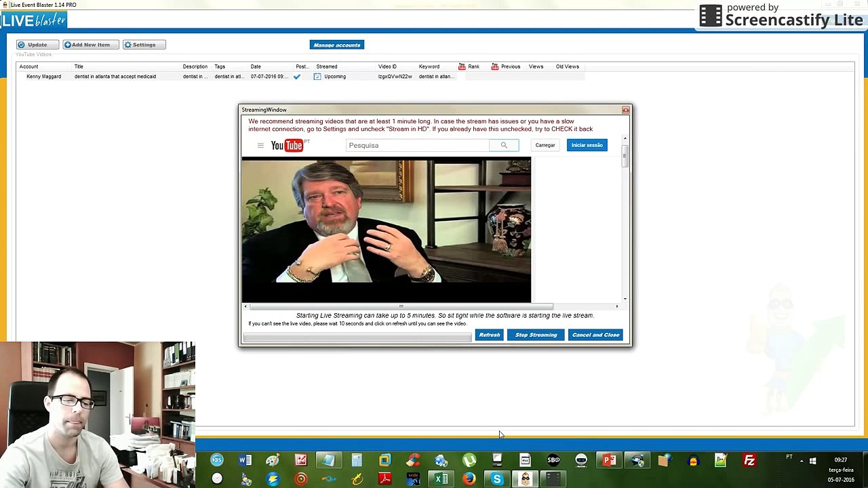Click the video ID IzgxQVwN22w cell

tap(395, 77)
